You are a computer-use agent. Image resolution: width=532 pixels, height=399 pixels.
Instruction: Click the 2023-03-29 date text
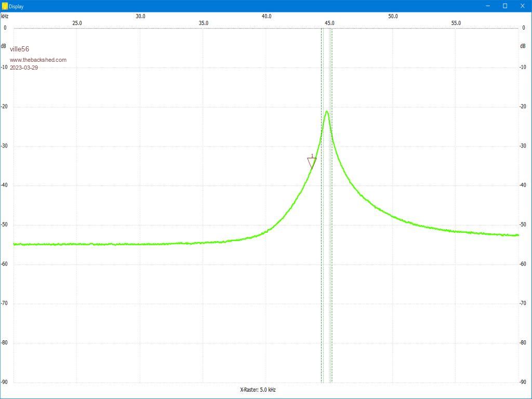(24, 68)
